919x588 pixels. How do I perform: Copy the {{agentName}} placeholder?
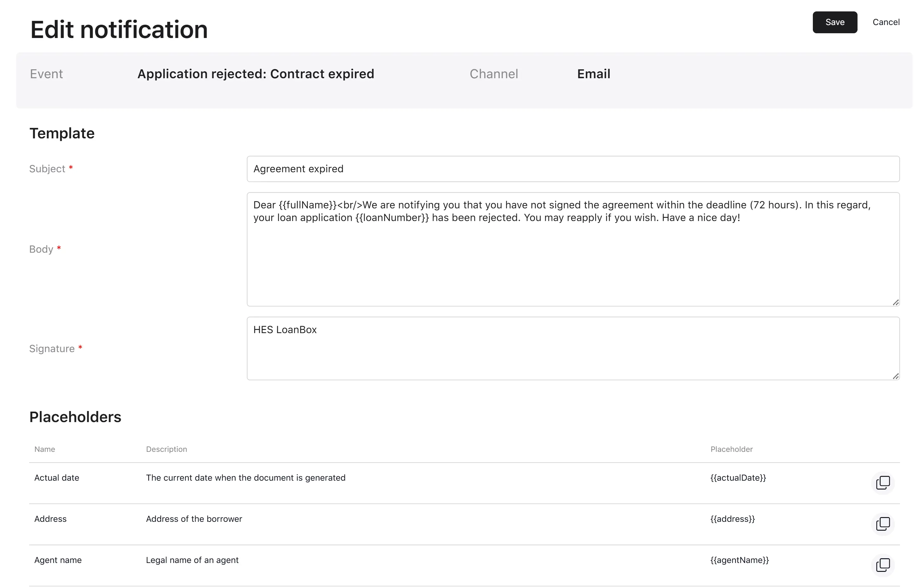pyautogui.click(x=883, y=565)
